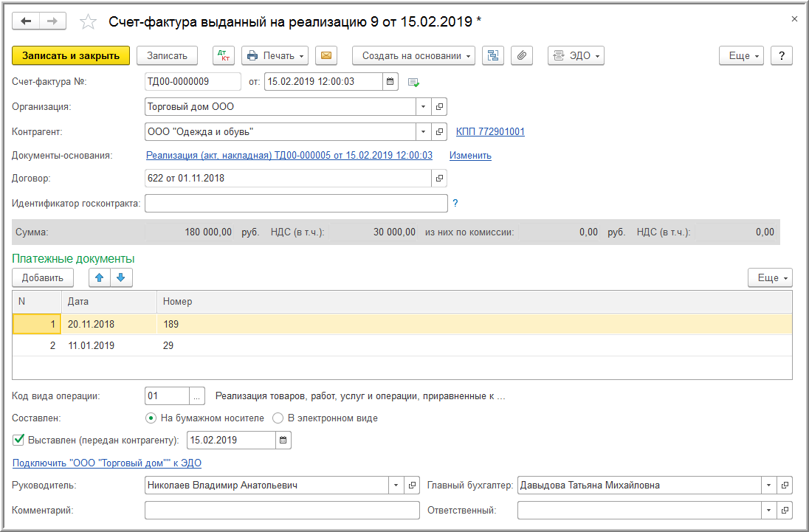Image resolution: width=809 pixels, height=532 pixels.
Task: Open Организация record with its open button
Action: (439, 107)
